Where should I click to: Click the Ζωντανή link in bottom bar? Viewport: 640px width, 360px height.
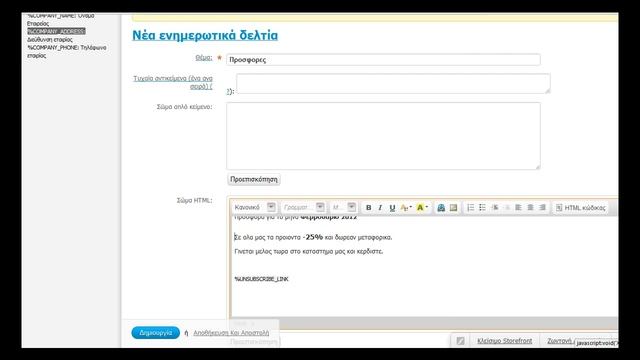(x=559, y=340)
